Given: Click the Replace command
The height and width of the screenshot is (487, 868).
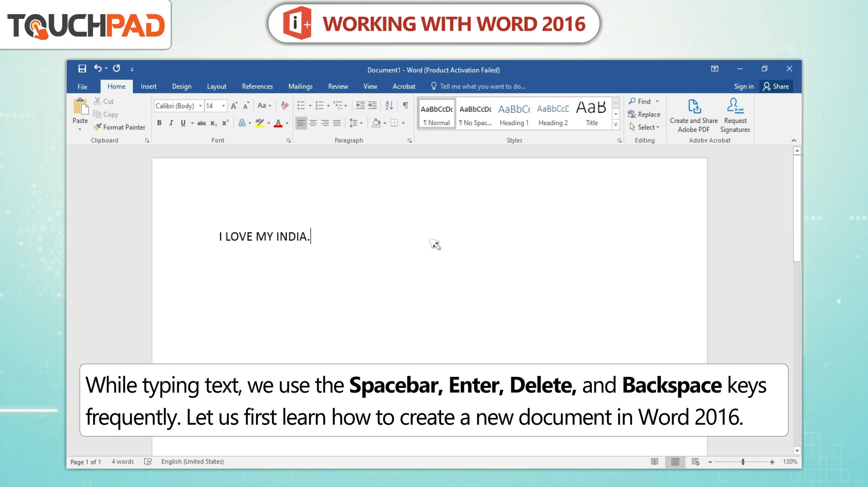Looking at the screenshot, I should (644, 114).
